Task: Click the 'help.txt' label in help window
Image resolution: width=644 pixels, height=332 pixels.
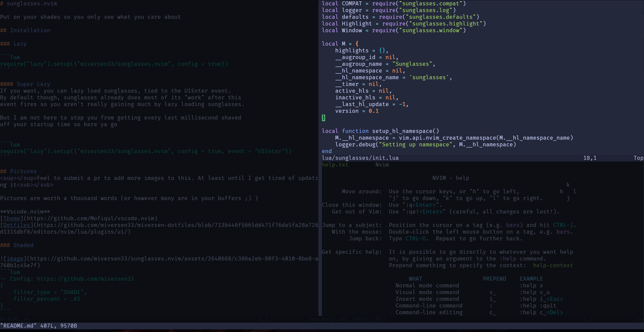Action: tap(335, 164)
